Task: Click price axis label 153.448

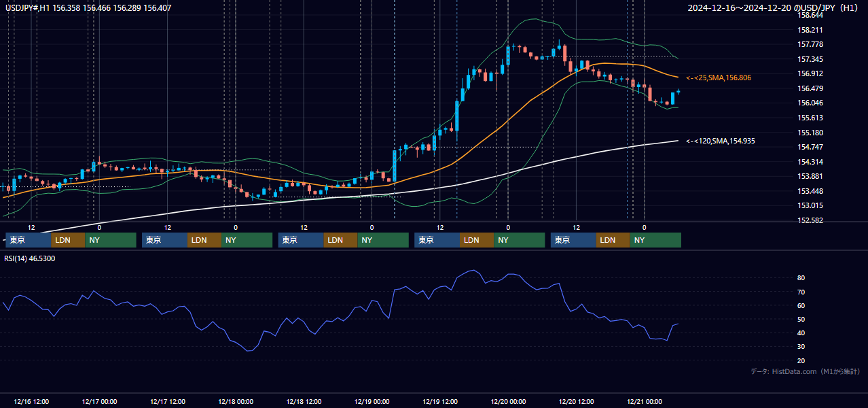Action: click(x=810, y=191)
